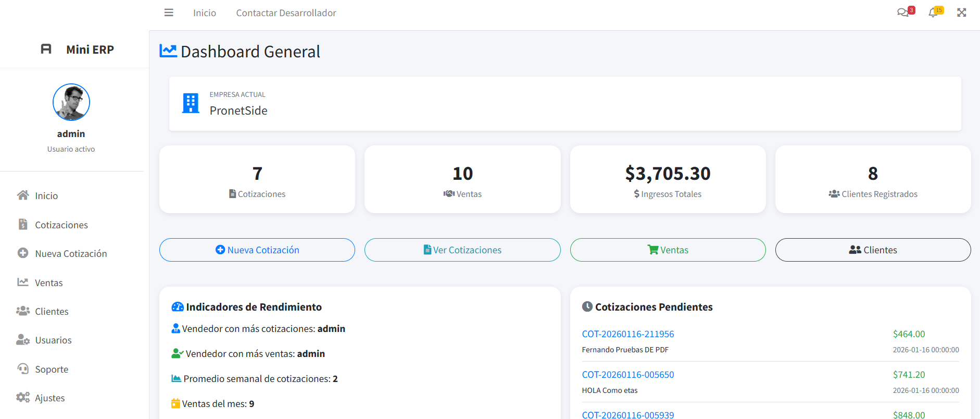This screenshot has width=980, height=419.
Task: Click the users icon beside Clientes Registrados
Action: pyautogui.click(x=834, y=194)
